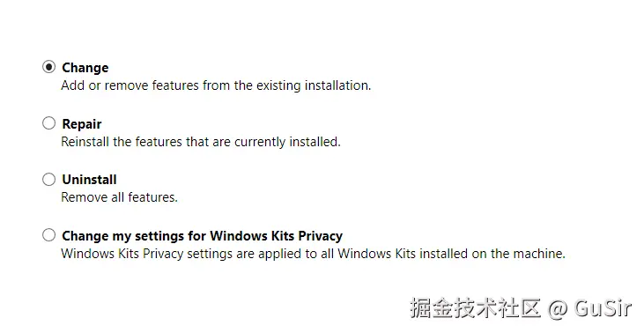Click "installed on the machine" description ending

click(492, 254)
